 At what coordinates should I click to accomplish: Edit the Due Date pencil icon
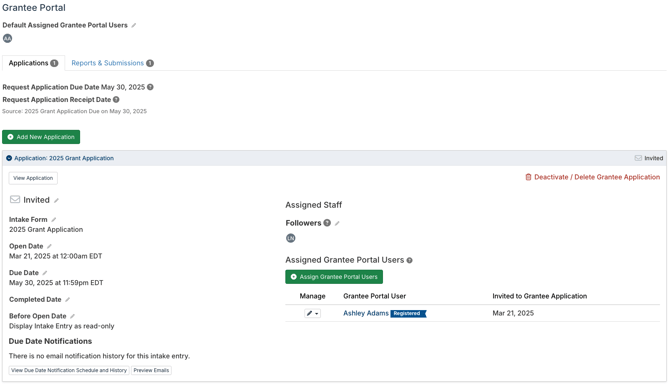45,273
